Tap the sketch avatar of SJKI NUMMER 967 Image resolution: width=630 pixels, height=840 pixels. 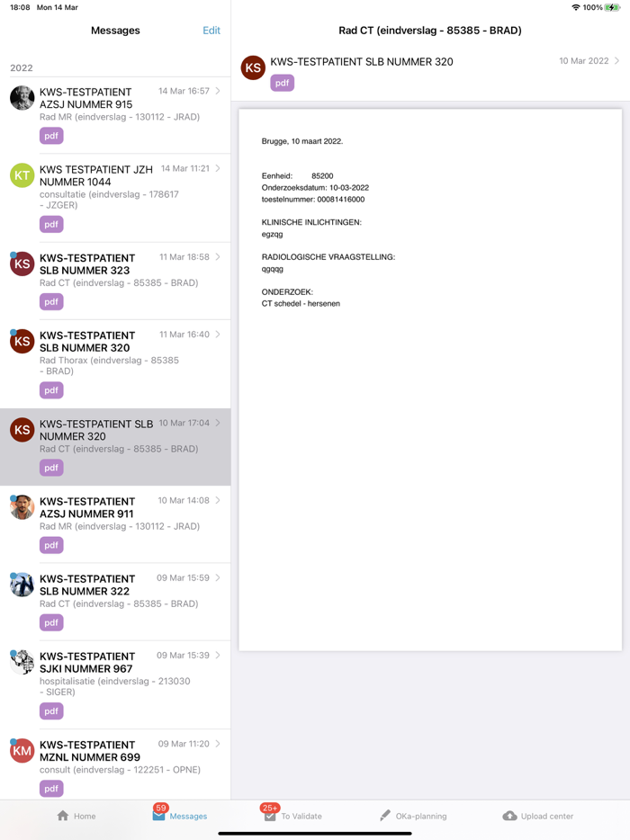[x=22, y=663]
